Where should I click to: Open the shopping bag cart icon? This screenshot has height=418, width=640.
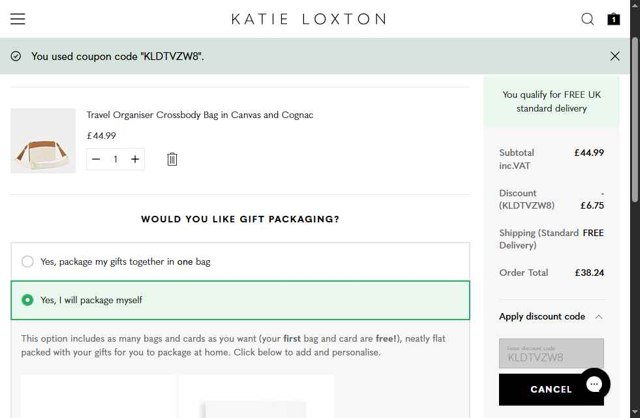[x=613, y=19]
